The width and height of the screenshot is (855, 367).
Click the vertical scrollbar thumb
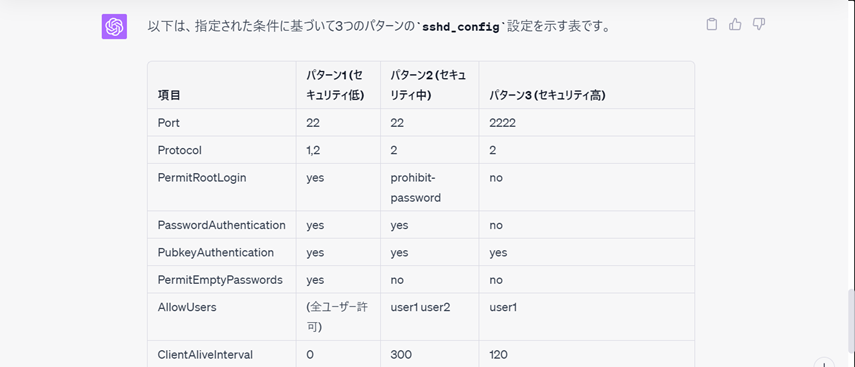click(851, 321)
